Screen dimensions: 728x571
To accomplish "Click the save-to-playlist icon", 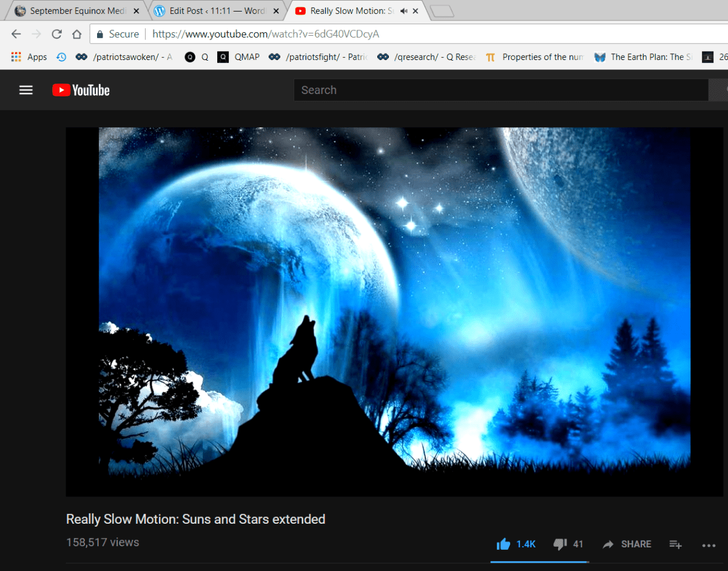I will coord(675,544).
